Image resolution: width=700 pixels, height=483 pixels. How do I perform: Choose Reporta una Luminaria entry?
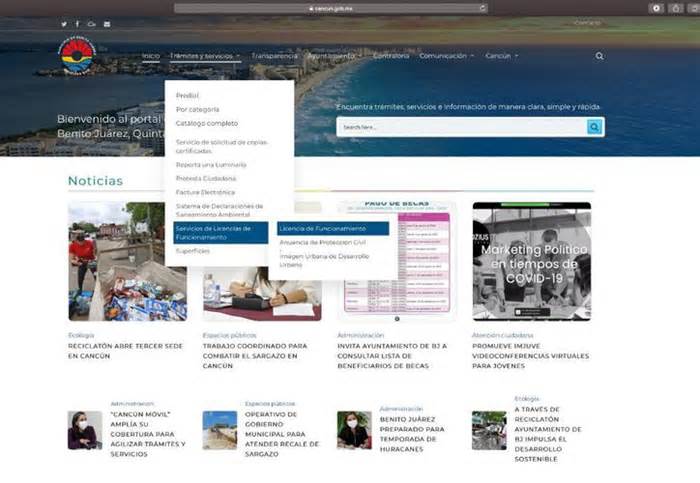211,165
